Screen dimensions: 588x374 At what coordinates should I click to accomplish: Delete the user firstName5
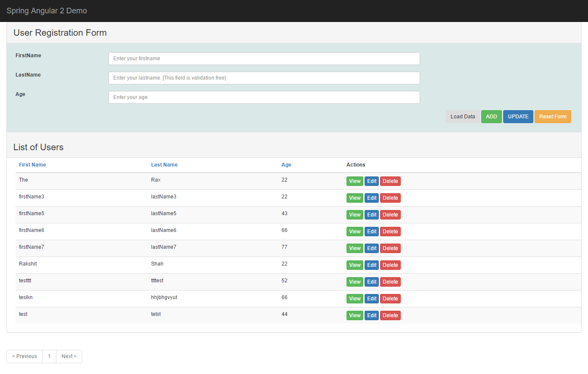pyautogui.click(x=390, y=214)
